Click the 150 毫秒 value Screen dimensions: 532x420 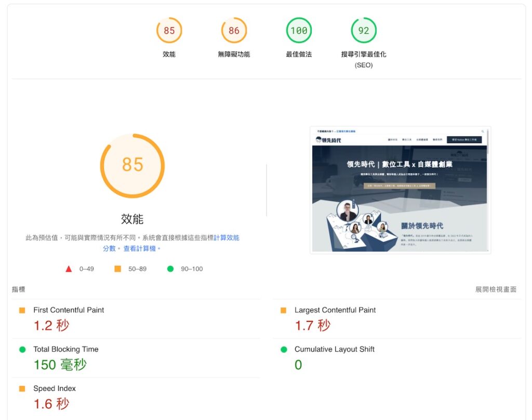coord(60,365)
